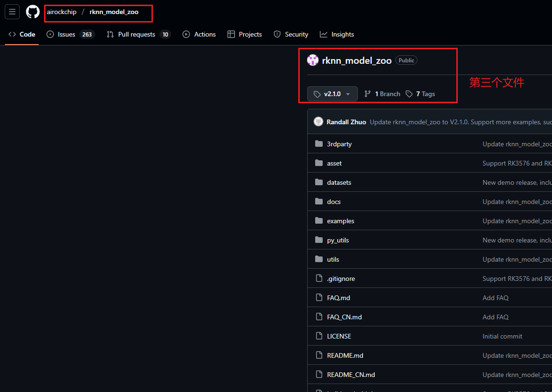The width and height of the screenshot is (552, 392).
Task: Open asset row 'Support RK3576' commit message
Action: (517, 163)
